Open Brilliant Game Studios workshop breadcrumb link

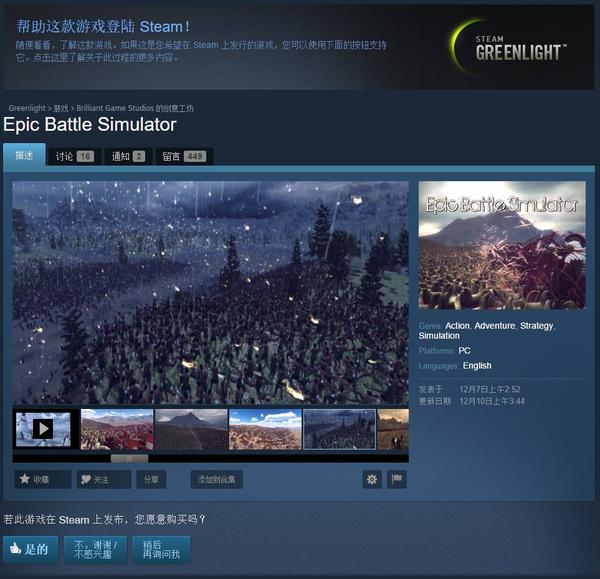pos(135,108)
